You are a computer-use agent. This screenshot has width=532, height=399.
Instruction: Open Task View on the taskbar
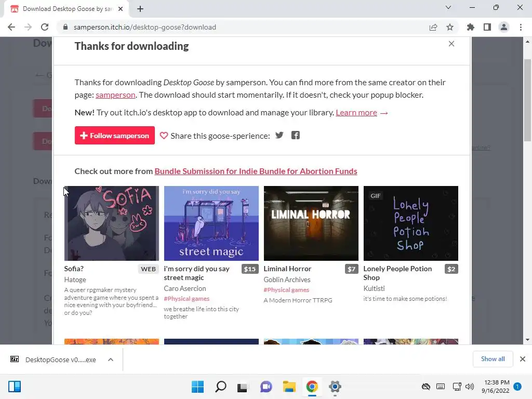pos(242,387)
